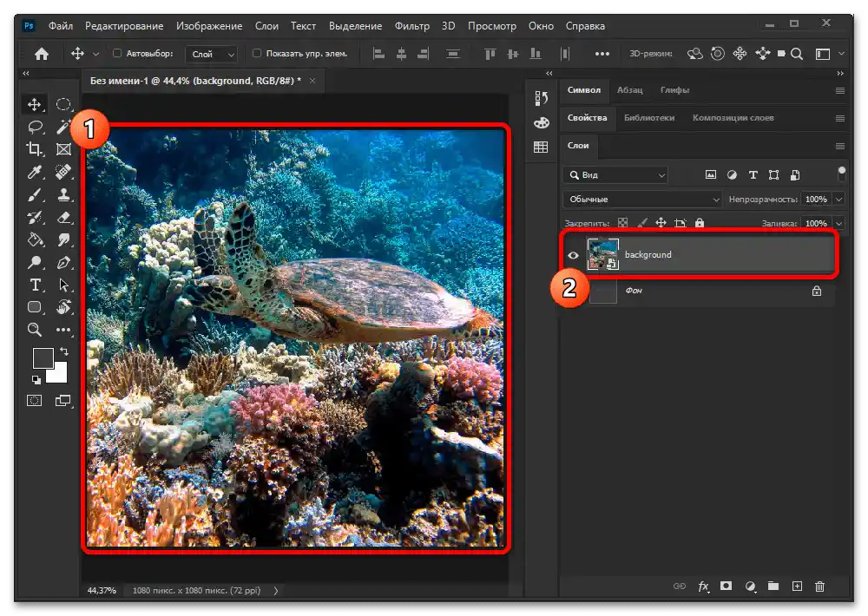The image size is (868, 616).
Task: Enable the Показать упр. элем. checkbox
Action: click(x=257, y=54)
